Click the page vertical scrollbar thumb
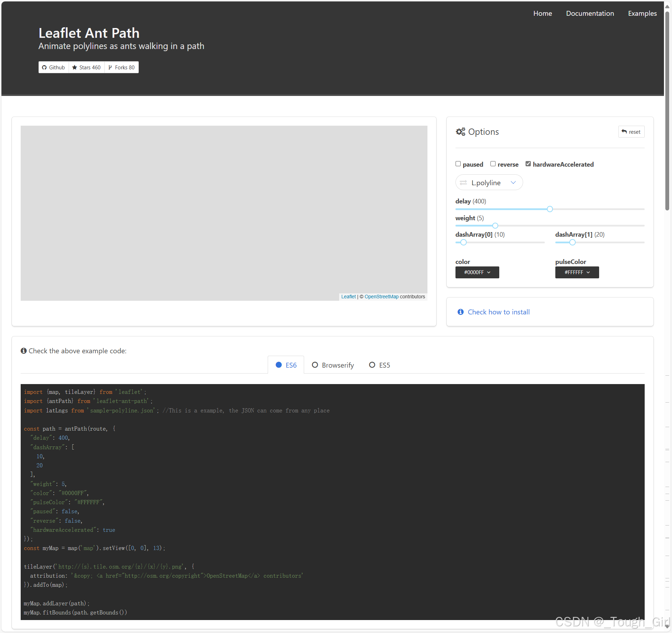The image size is (672, 633). [667, 110]
